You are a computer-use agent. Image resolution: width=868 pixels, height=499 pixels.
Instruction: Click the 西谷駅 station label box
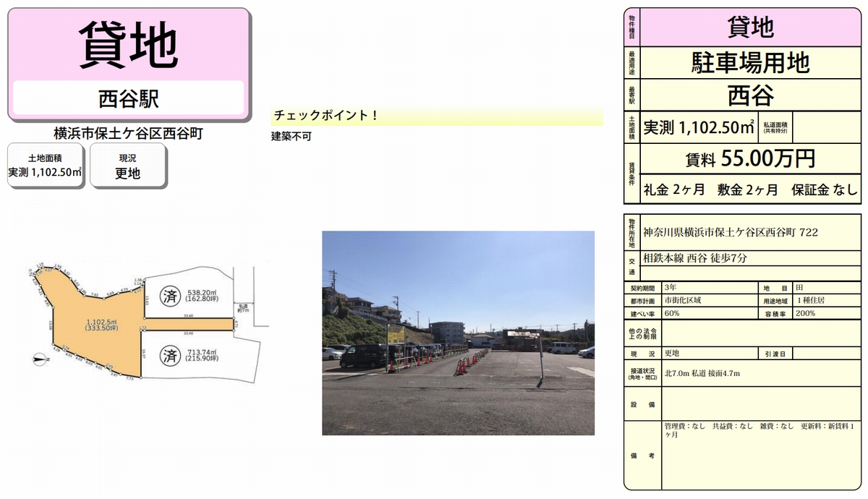tap(129, 98)
